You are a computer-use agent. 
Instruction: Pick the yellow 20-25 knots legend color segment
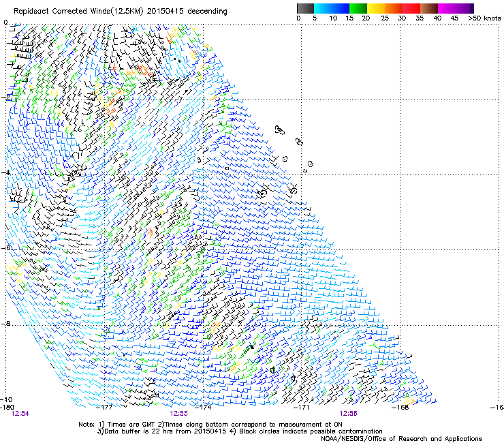pos(376,8)
